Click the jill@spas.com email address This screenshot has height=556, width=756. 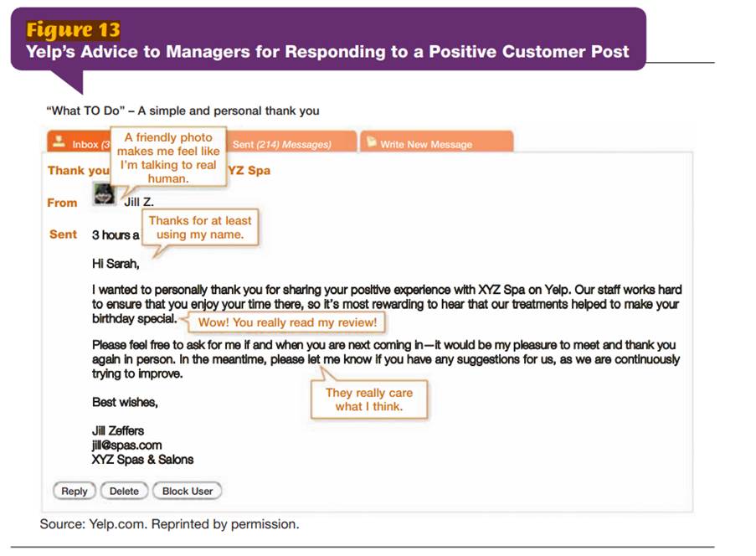tap(126, 445)
